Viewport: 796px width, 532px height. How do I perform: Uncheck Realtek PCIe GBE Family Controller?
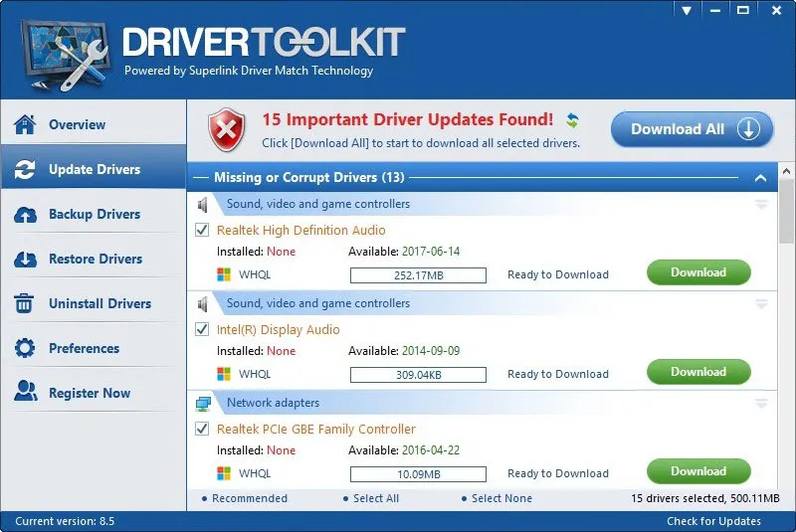(x=202, y=429)
